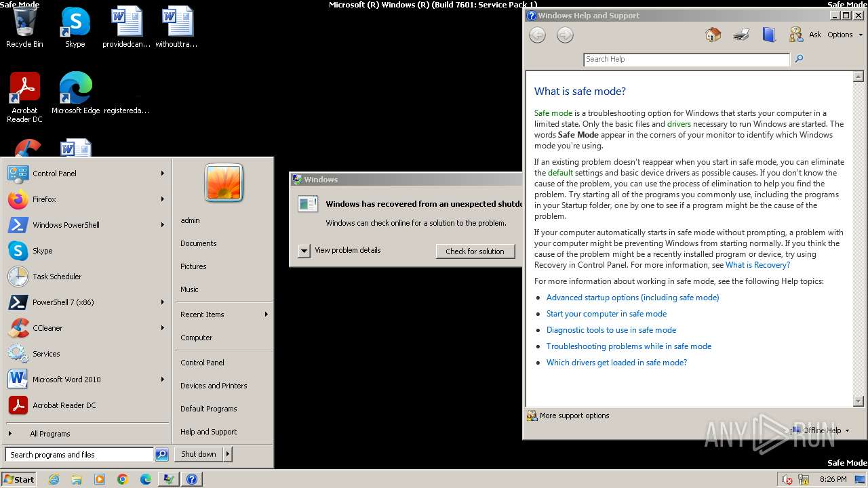Image resolution: width=868 pixels, height=488 pixels.
Task: Open Diagnostic tools to use link
Action: (x=611, y=330)
